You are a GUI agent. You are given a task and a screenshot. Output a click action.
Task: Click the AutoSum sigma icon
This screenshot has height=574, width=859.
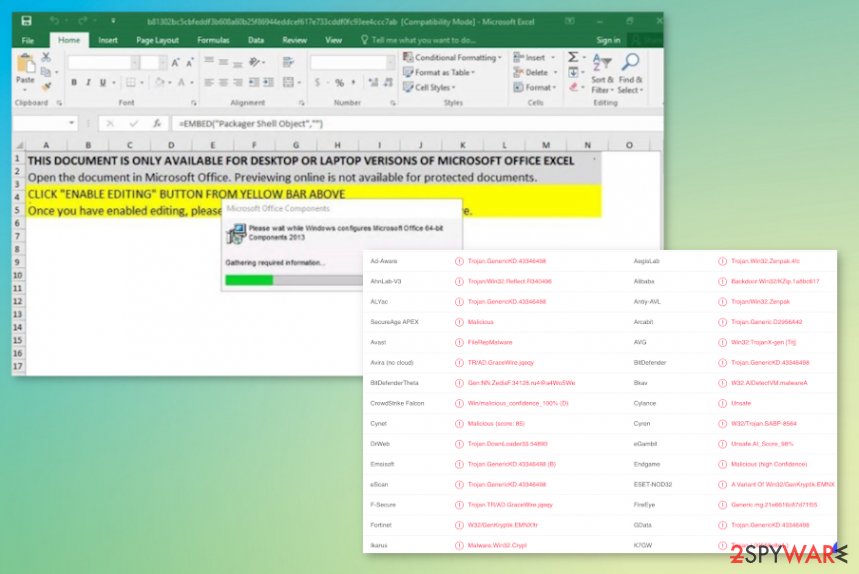[572, 57]
